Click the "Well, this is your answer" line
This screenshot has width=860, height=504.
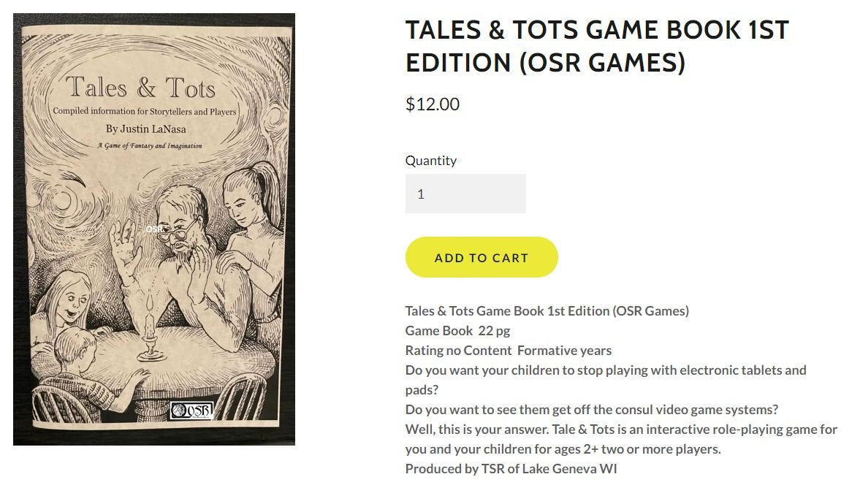coord(621,429)
